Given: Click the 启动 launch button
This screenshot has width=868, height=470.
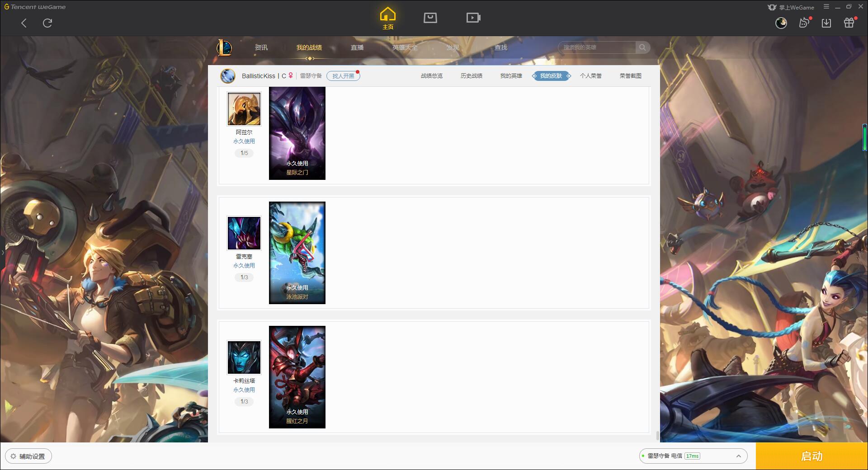Looking at the screenshot, I should (x=812, y=456).
